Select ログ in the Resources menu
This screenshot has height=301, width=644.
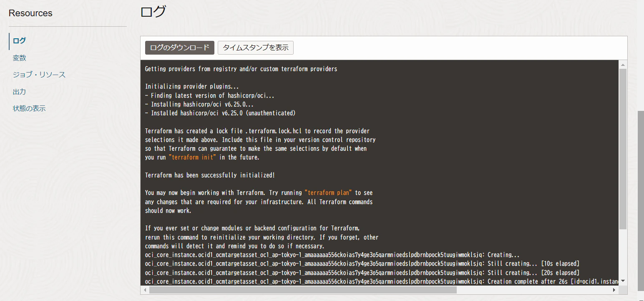(x=19, y=41)
